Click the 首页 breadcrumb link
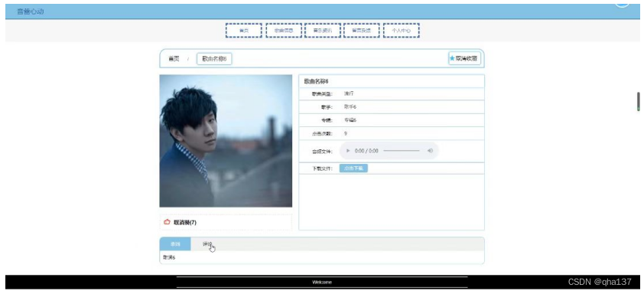 click(x=174, y=59)
